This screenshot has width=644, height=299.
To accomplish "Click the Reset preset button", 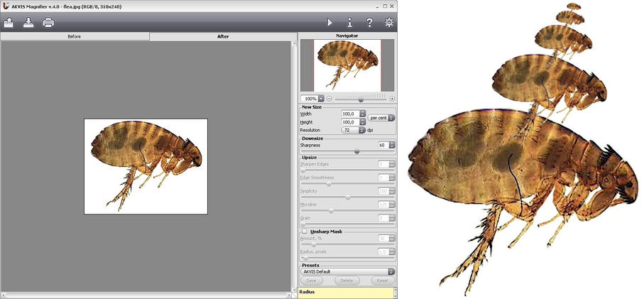I will coord(382,281).
